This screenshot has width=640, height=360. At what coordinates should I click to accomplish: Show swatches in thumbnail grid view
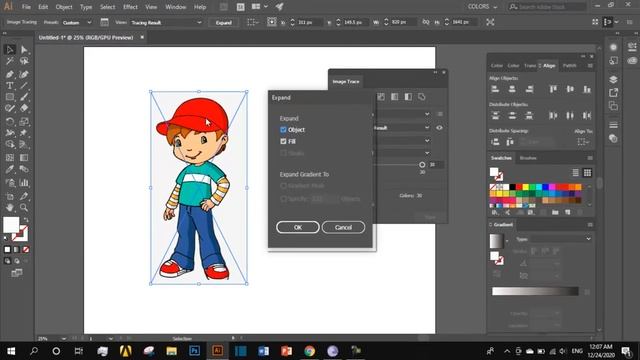tap(587, 173)
